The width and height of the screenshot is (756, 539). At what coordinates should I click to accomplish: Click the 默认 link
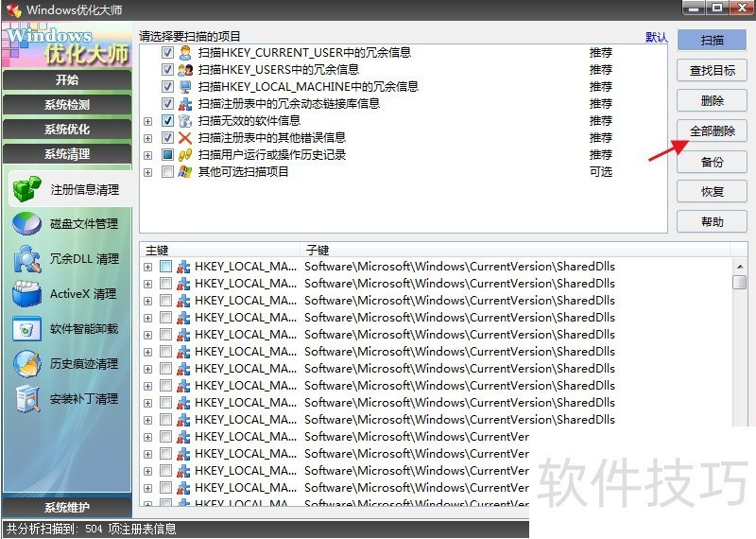tap(656, 37)
